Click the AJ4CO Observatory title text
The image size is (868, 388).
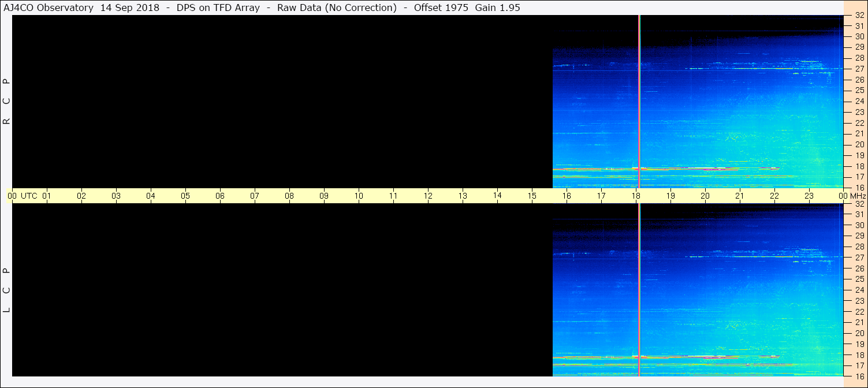point(49,8)
